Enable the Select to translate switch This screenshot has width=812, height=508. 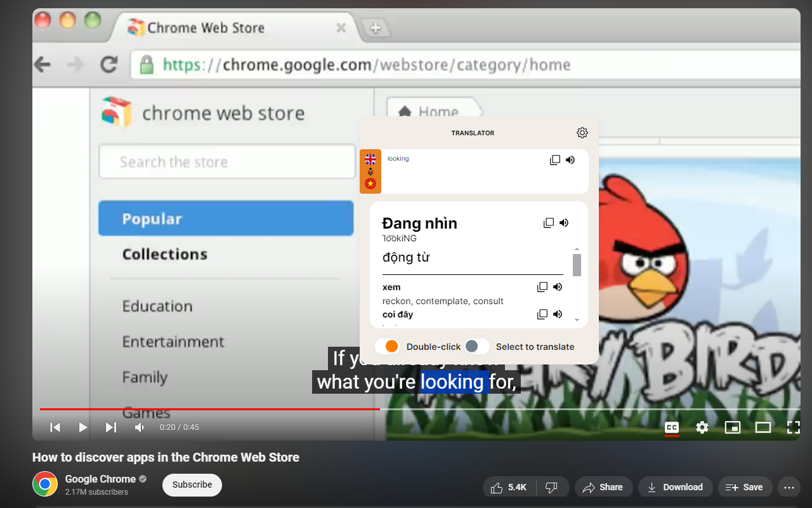click(x=476, y=346)
